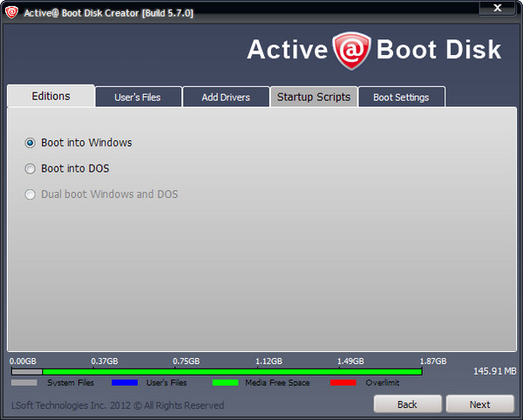Screen dimensions: 523x420
Task: Go to the Add Drivers tab
Action: coord(226,98)
